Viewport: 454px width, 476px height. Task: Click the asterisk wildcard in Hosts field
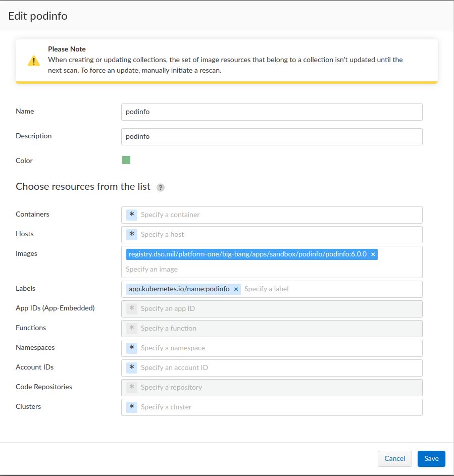[x=132, y=234]
